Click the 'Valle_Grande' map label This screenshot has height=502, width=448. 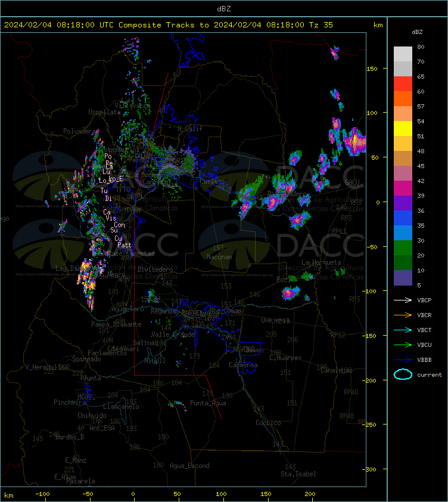pyautogui.click(x=173, y=334)
